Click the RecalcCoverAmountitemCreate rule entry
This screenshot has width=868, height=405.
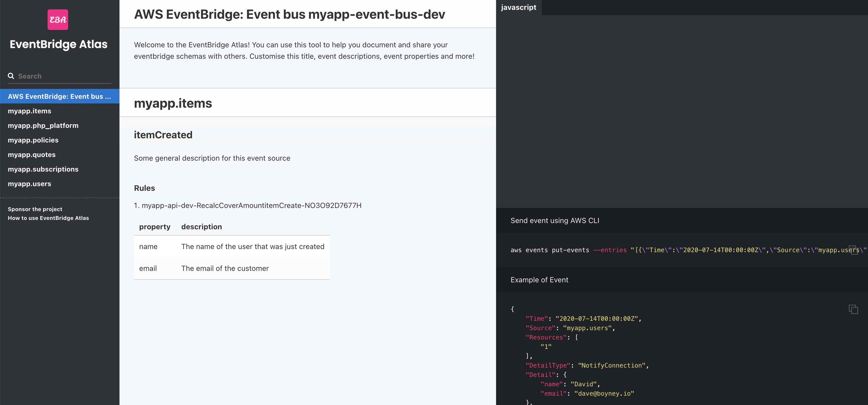[251, 205]
